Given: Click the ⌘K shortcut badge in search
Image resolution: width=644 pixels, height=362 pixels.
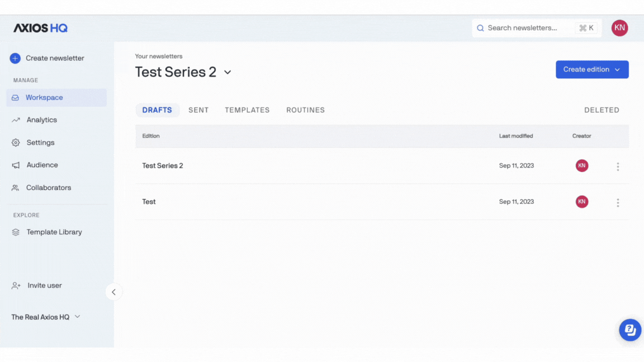Looking at the screenshot, I should point(586,28).
